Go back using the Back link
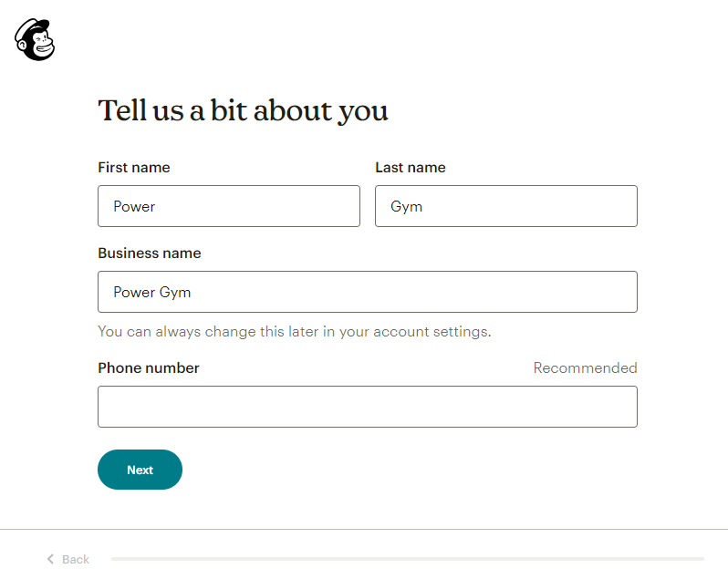Viewport: 728px width, 579px height. click(68, 559)
